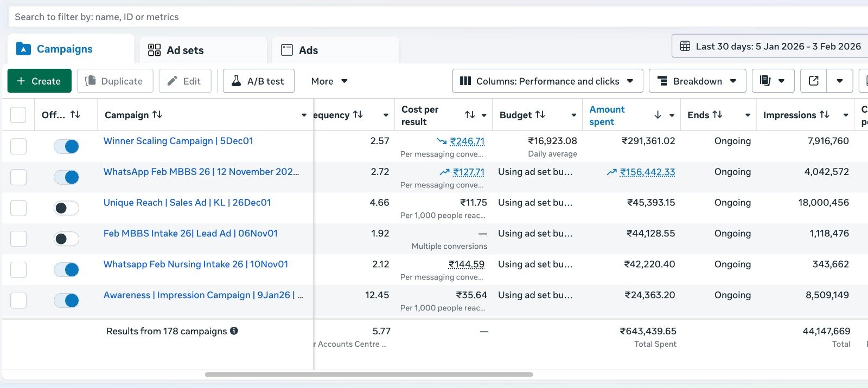Open Impressions column dropdown arrow
This screenshot has width=868, height=388.
coord(846,115)
